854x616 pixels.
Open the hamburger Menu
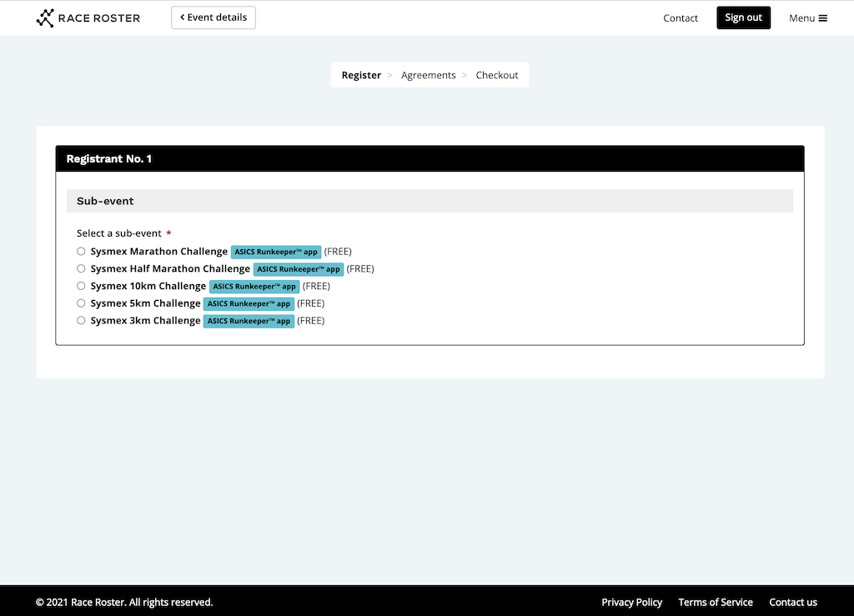pyautogui.click(x=807, y=18)
